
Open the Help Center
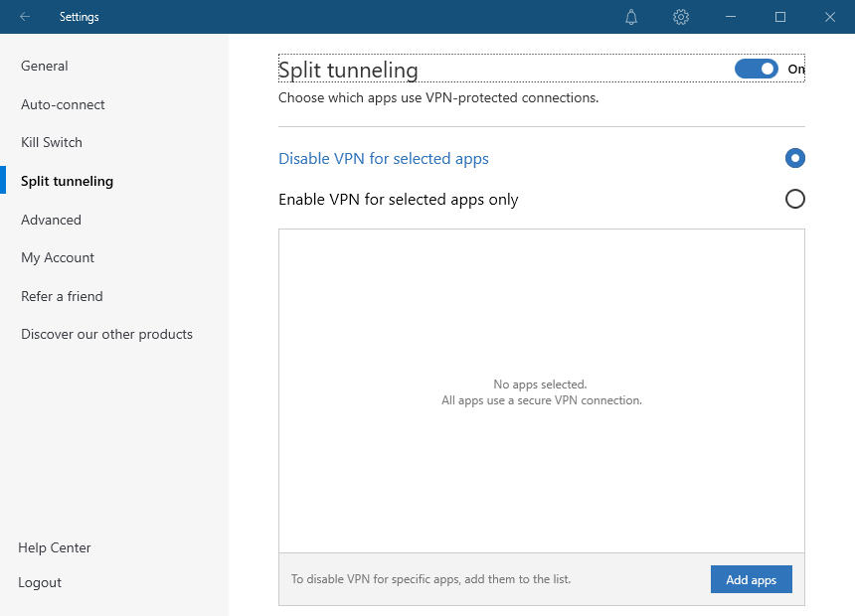pyautogui.click(x=53, y=547)
